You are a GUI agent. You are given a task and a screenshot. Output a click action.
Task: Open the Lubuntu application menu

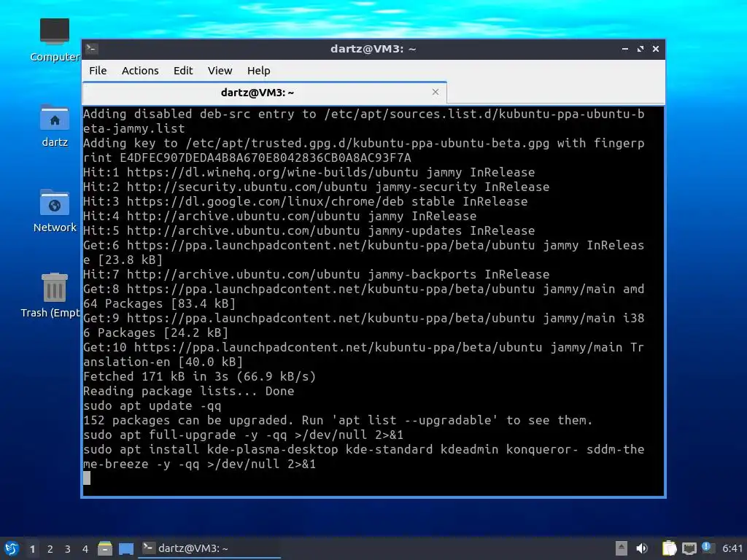[12, 548]
